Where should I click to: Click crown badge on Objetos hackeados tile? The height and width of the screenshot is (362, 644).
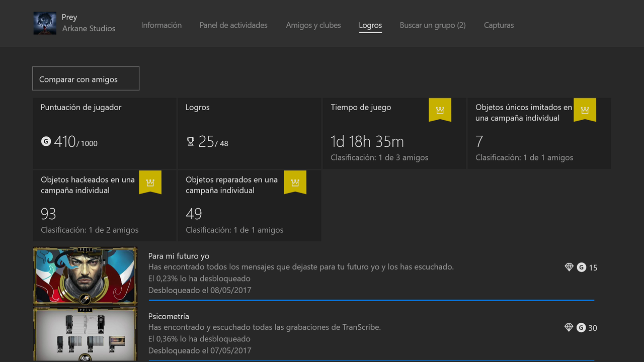point(150,183)
